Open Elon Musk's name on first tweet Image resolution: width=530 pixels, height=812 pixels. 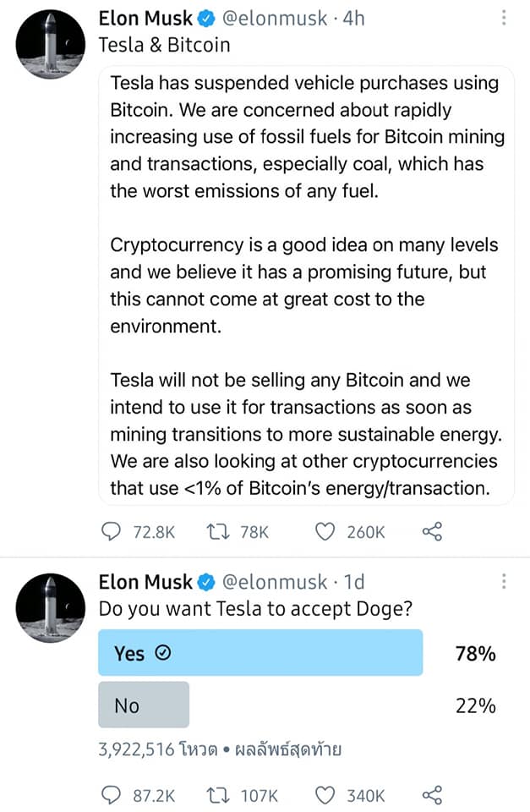145,19
